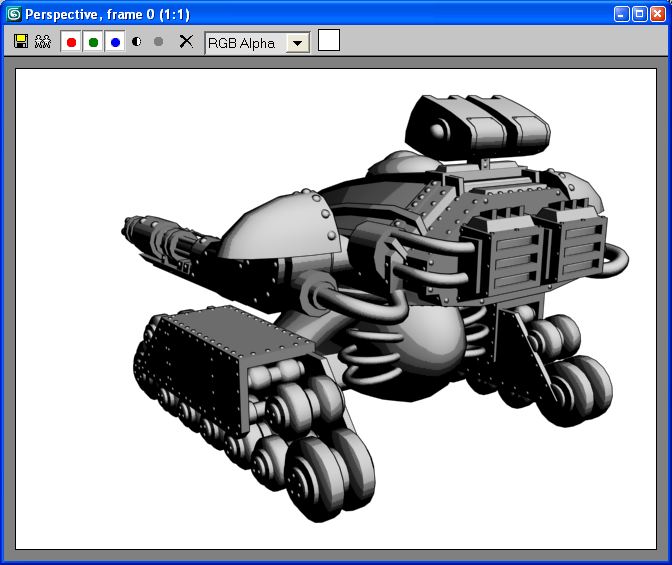
Task: Save the rendered bitmap with disk icon
Action: pos(21,42)
